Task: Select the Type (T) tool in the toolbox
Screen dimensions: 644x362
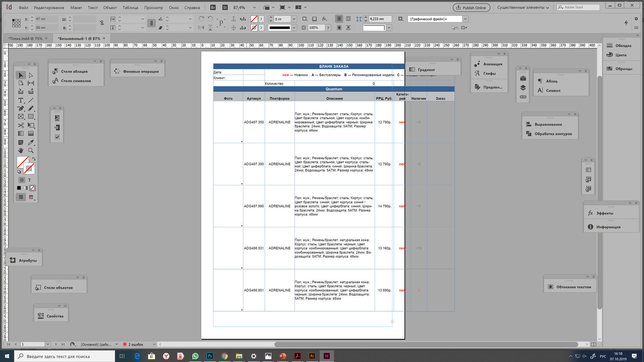Action: [21, 100]
